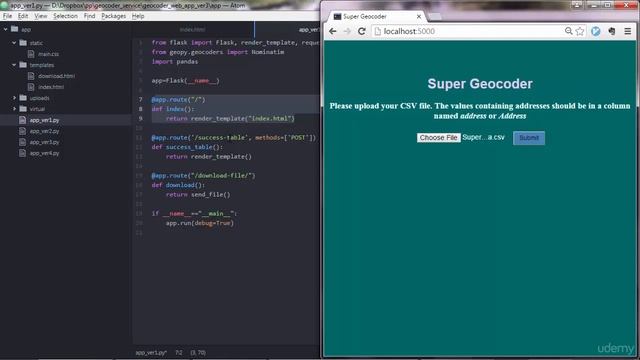
Task: Click the Evernote extension icon
Action: (612, 31)
